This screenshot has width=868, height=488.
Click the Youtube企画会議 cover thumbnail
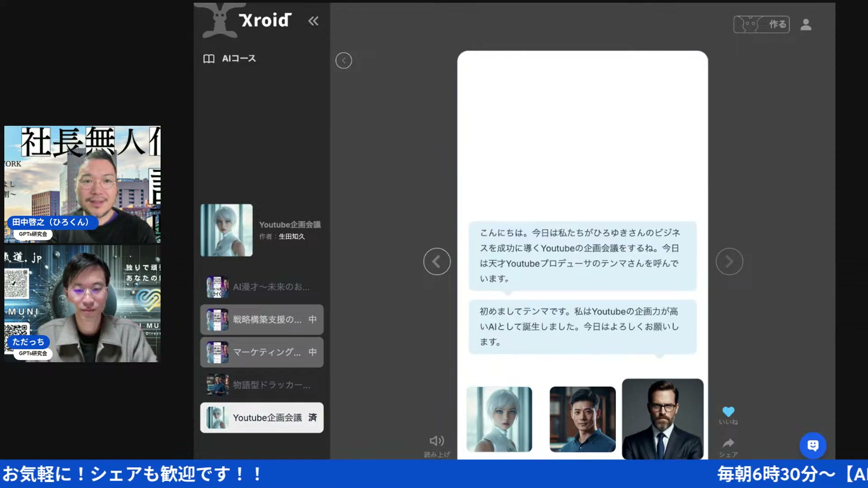[x=226, y=230]
